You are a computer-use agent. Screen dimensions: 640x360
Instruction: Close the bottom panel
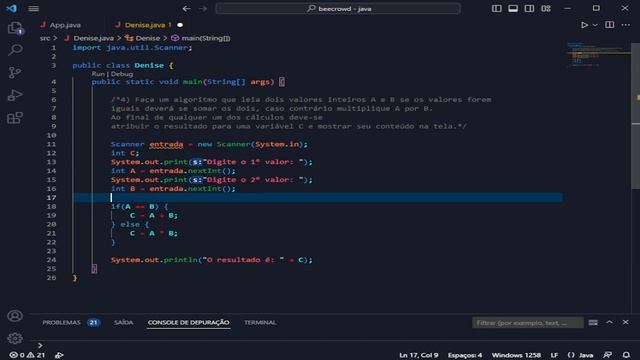626,322
